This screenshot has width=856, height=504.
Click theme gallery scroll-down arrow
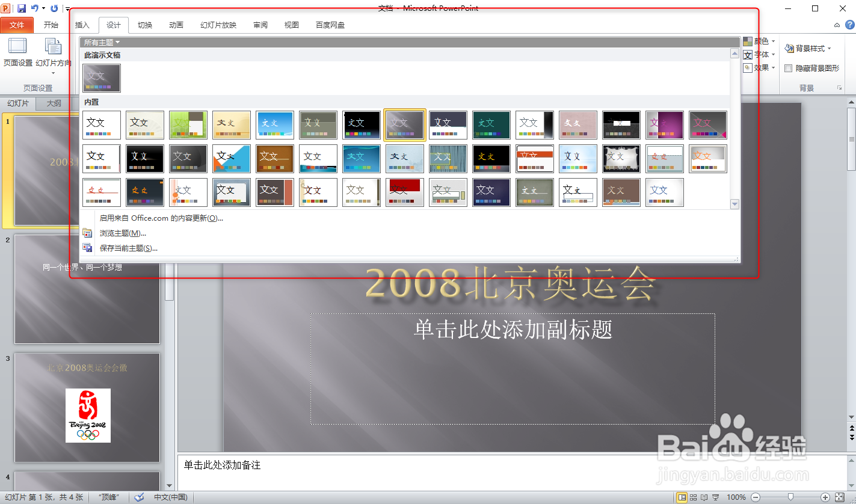point(734,204)
